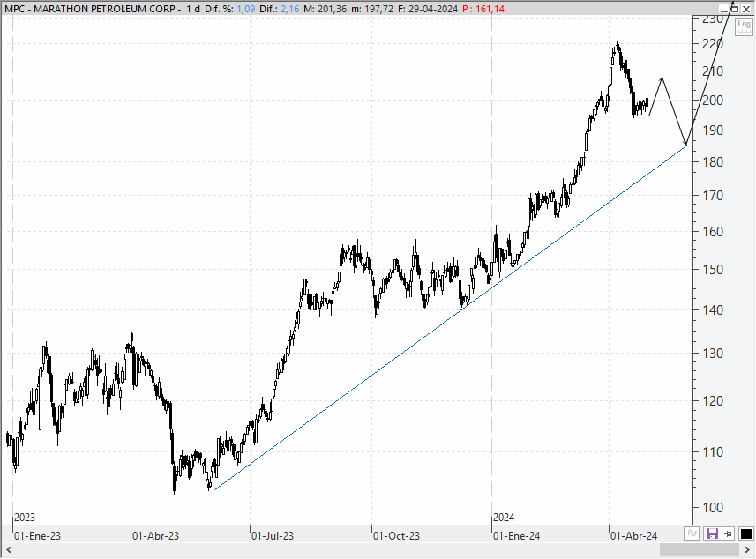The width and height of the screenshot is (756, 559).
Task: Click the '2023' year marker
Action: 25,518
